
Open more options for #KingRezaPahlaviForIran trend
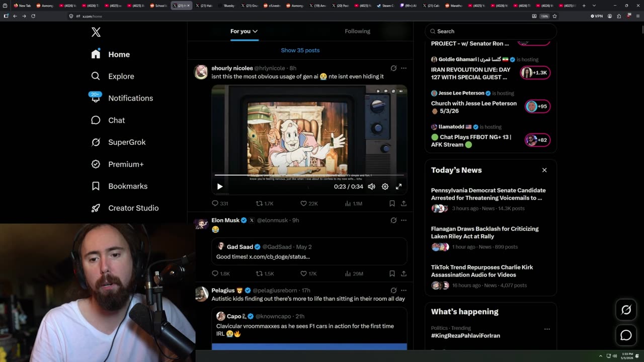[547, 329]
